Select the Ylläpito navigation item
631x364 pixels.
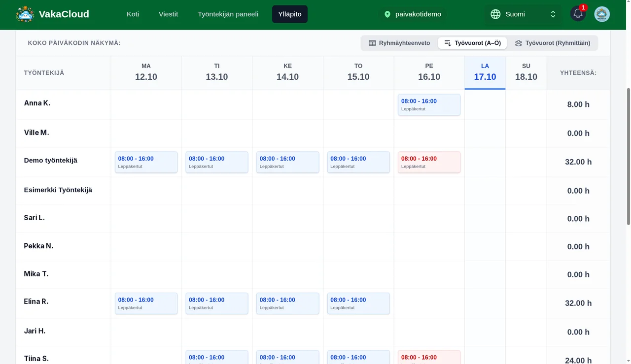290,14
